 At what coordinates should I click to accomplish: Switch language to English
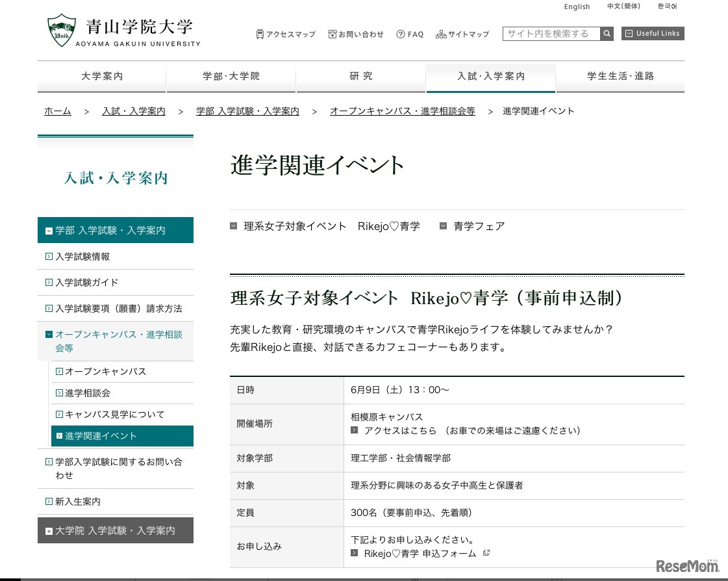click(577, 6)
